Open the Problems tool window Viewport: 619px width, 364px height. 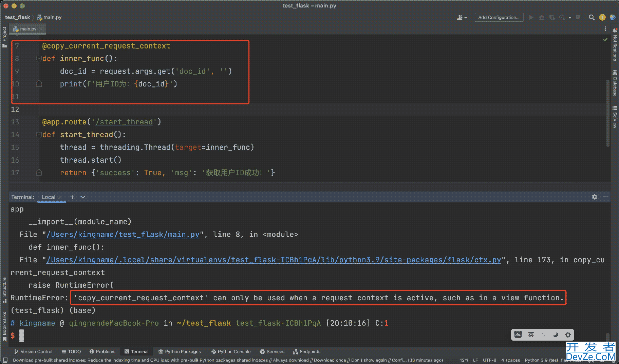tap(102, 352)
